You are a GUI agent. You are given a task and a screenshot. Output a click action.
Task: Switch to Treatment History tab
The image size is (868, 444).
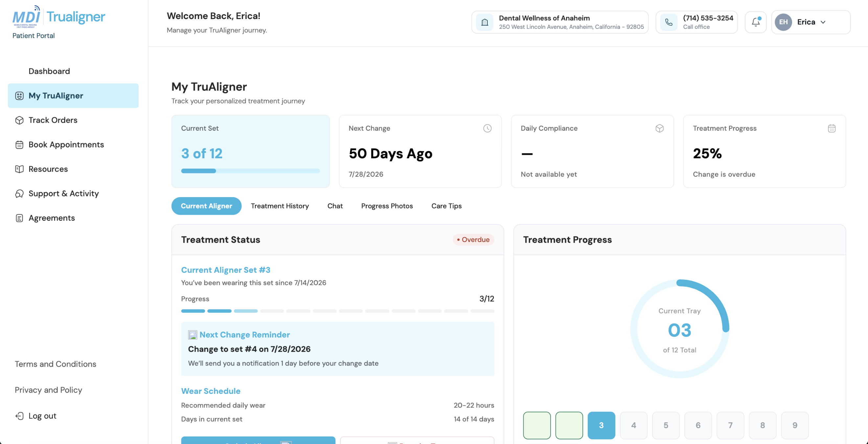tap(280, 206)
